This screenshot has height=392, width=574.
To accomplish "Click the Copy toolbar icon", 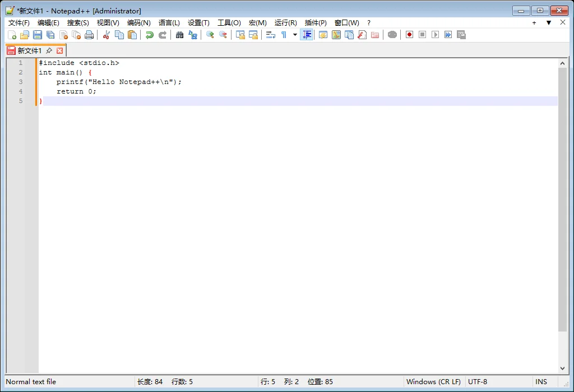I will click(119, 35).
